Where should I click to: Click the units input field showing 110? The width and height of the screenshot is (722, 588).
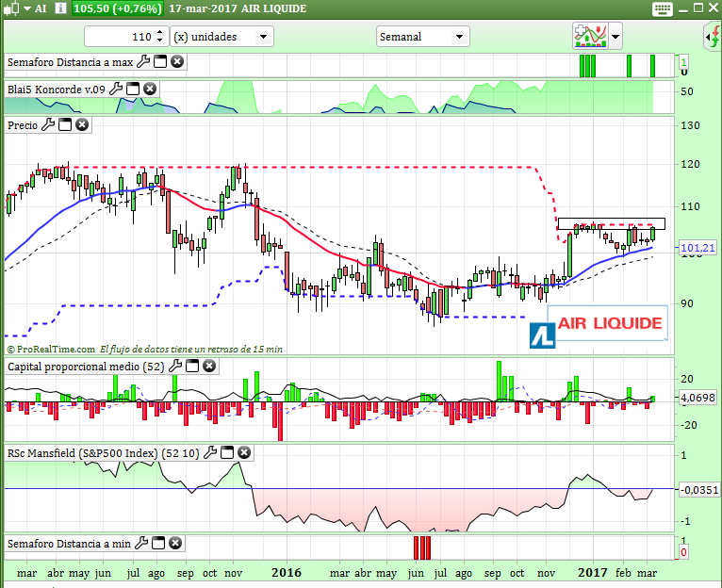tap(120, 37)
